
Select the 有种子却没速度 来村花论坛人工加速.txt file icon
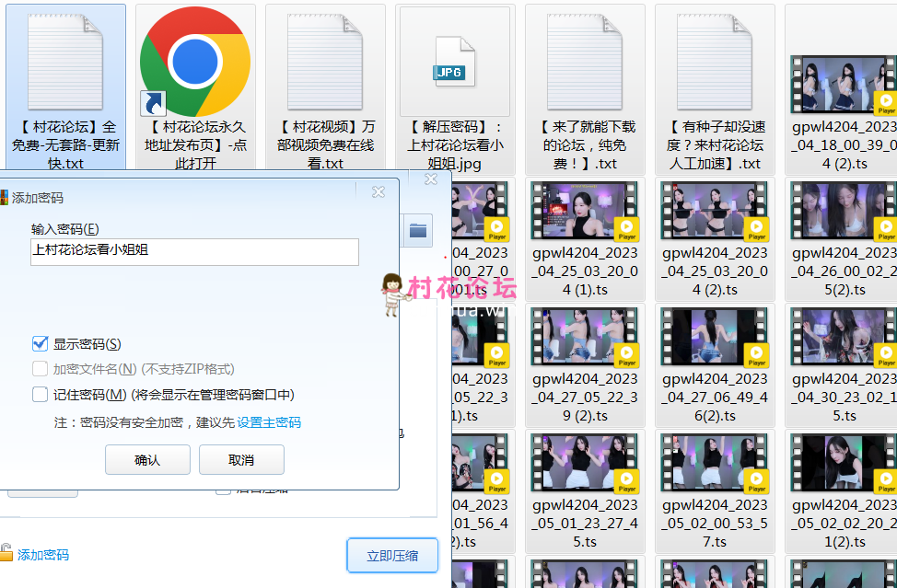[x=715, y=62]
